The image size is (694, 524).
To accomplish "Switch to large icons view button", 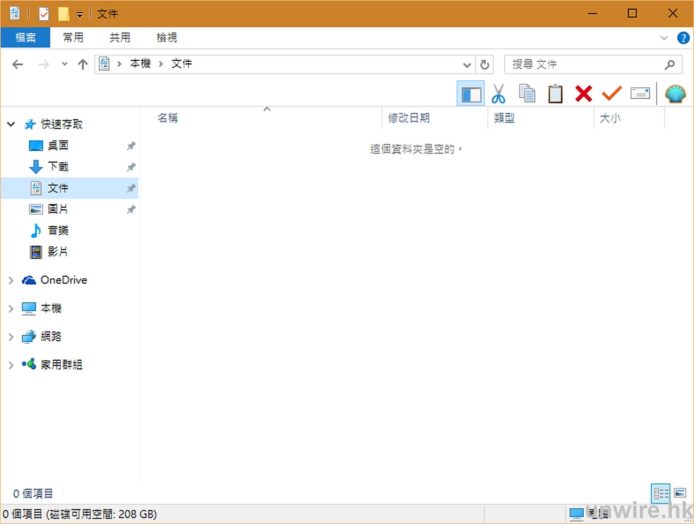I will (680, 493).
